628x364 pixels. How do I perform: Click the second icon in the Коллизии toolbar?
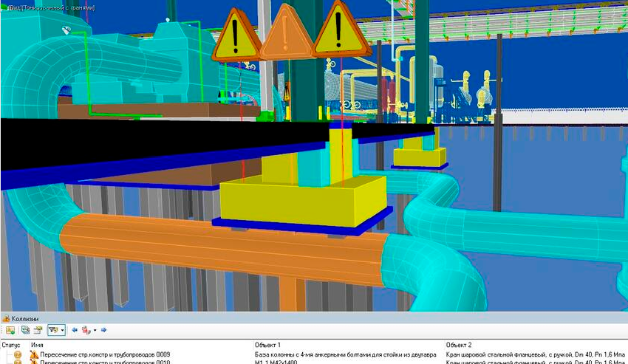tap(25, 330)
